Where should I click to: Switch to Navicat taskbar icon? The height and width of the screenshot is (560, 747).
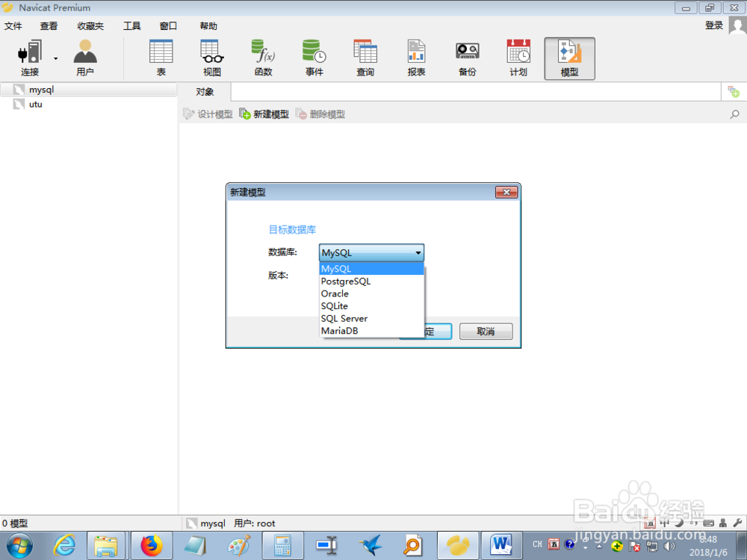pyautogui.click(x=458, y=546)
